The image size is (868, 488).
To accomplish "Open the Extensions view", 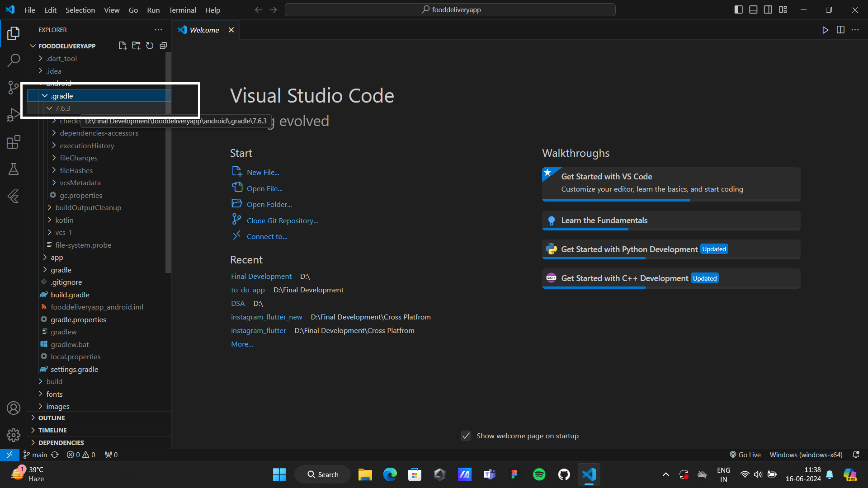I will (14, 142).
